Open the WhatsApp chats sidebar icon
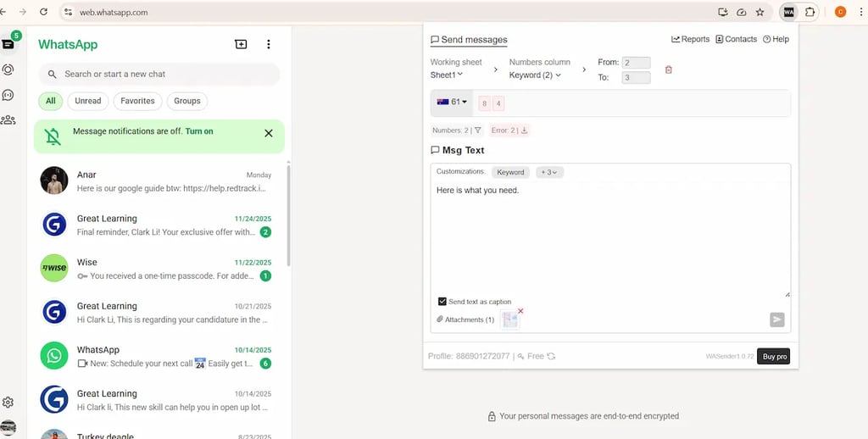 point(8,44)
